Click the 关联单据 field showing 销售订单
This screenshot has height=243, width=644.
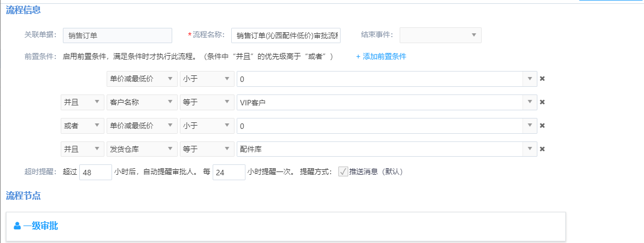pyautogui.click(x=118, y=35)
